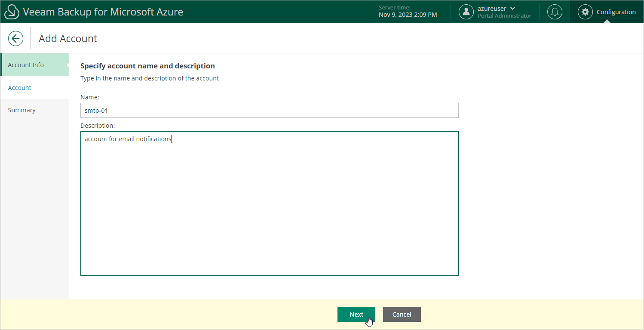Click the Portal Administrator role text
644x330 pixels.
coord(504,16)
